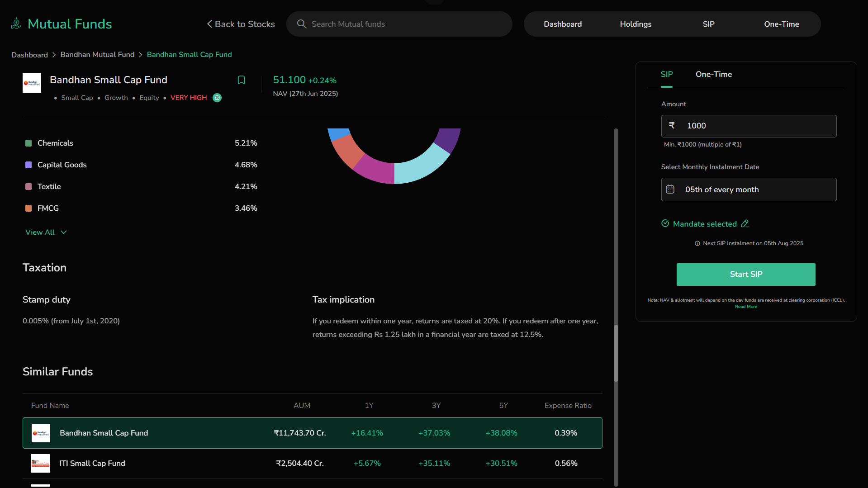Open ITI Small Cap Fund row
868x488 pixels.
pos(313,463)
